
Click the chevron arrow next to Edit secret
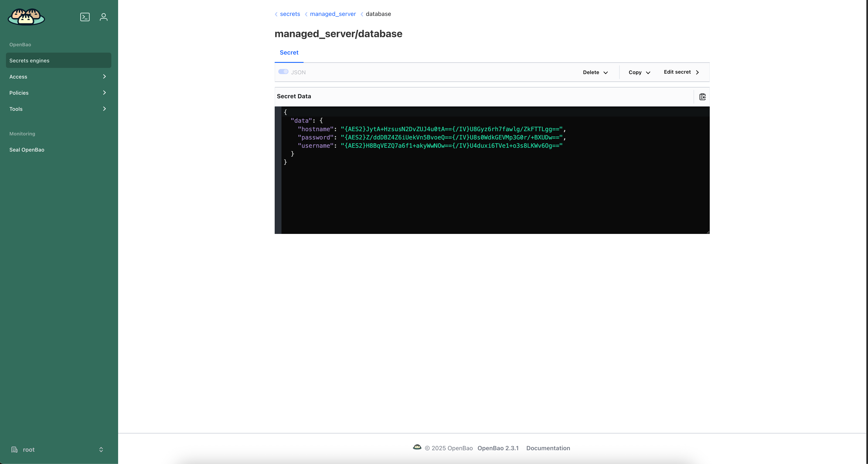click(x=697, y=72)
